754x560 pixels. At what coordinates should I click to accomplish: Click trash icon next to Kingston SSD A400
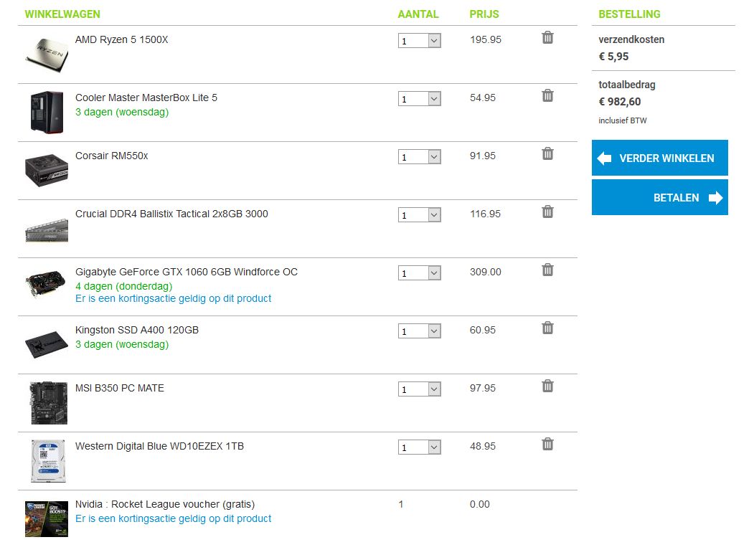coord(547,328)
